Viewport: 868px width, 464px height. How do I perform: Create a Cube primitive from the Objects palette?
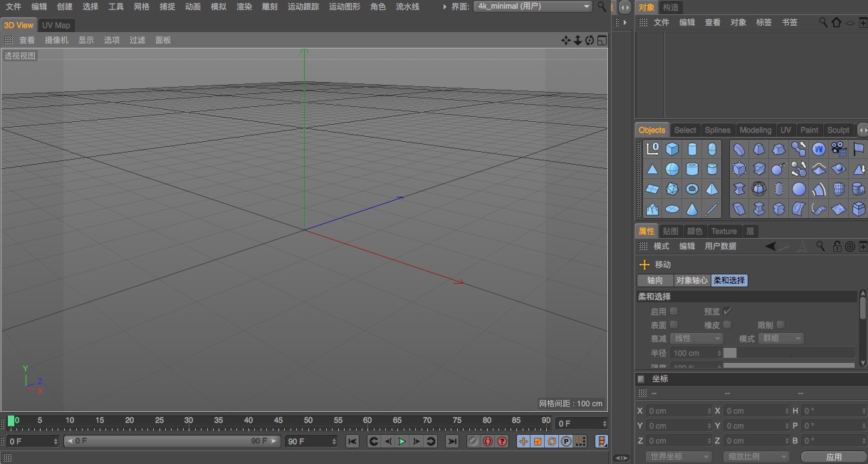(672, 150)
